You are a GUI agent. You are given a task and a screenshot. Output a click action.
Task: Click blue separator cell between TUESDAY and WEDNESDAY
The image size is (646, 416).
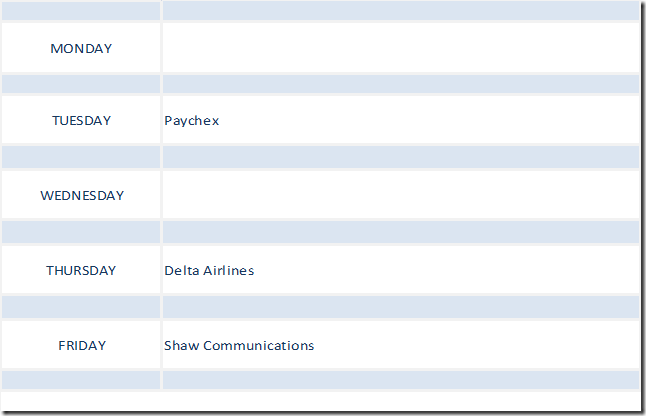click(x=80, y=158)
